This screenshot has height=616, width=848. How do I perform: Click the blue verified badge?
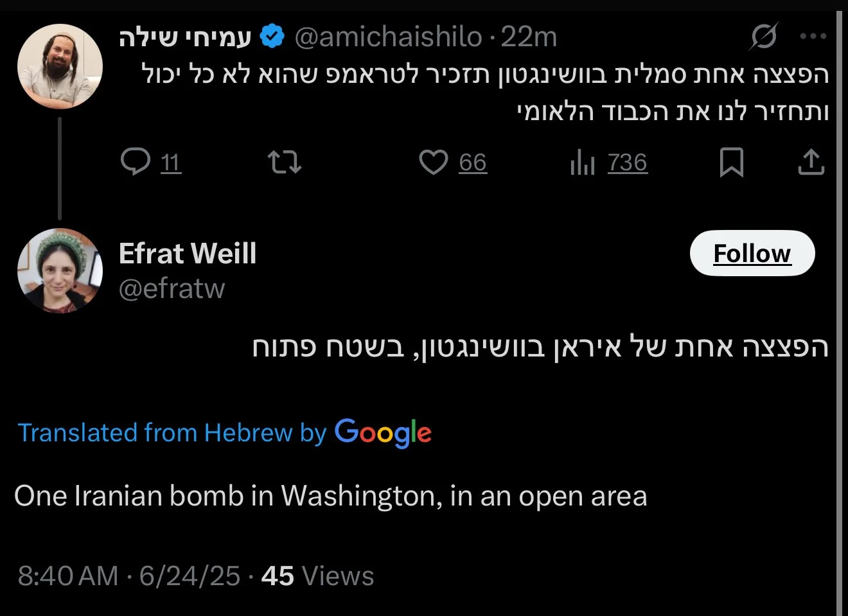coord(272,37)
